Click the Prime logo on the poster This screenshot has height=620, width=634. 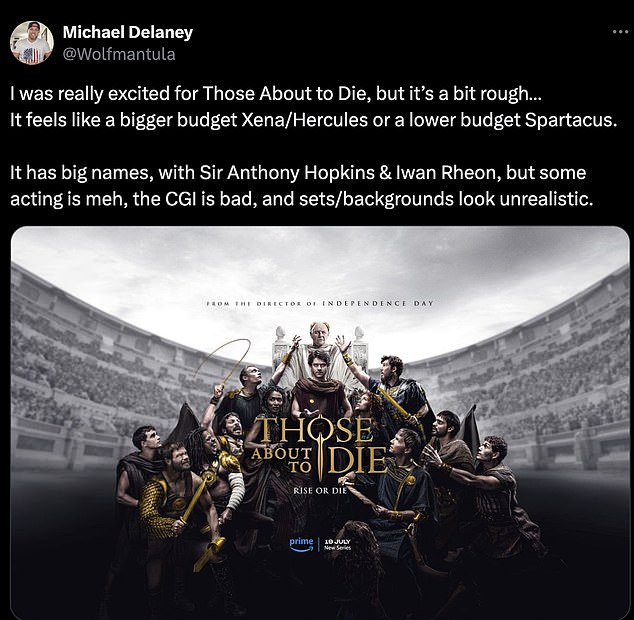[x=302, y=544]
